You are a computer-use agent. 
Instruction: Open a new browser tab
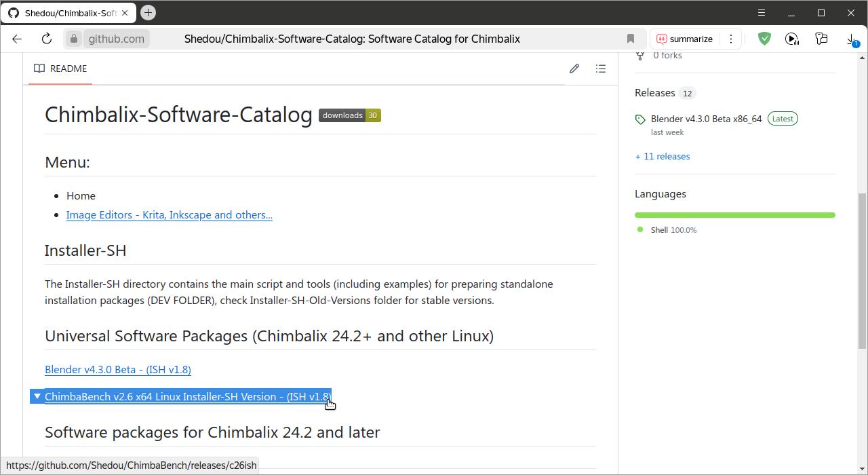tap(148, 13)
